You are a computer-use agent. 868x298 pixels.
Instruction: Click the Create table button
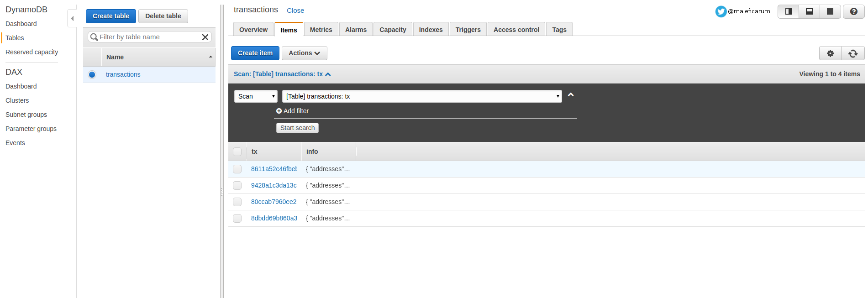point(111,16)
